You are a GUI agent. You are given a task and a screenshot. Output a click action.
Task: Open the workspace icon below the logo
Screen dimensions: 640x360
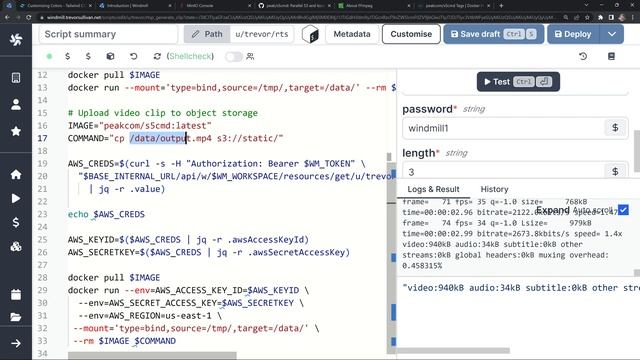16,78
